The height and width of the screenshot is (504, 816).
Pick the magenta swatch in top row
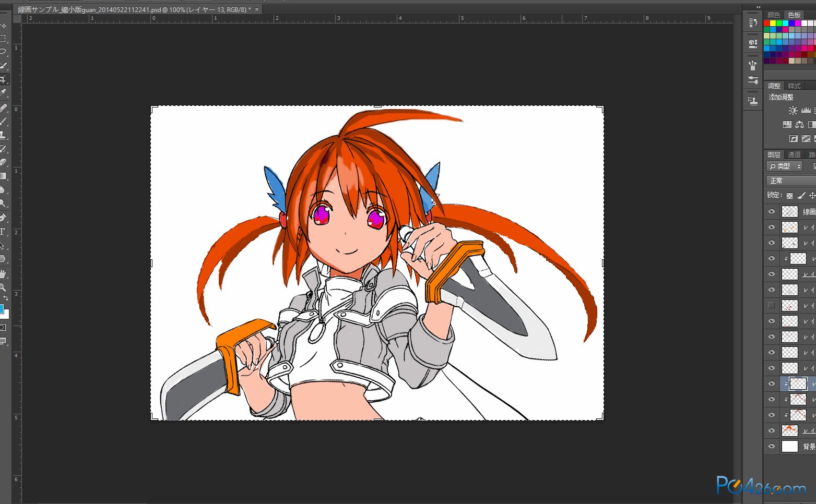(798, 23)
